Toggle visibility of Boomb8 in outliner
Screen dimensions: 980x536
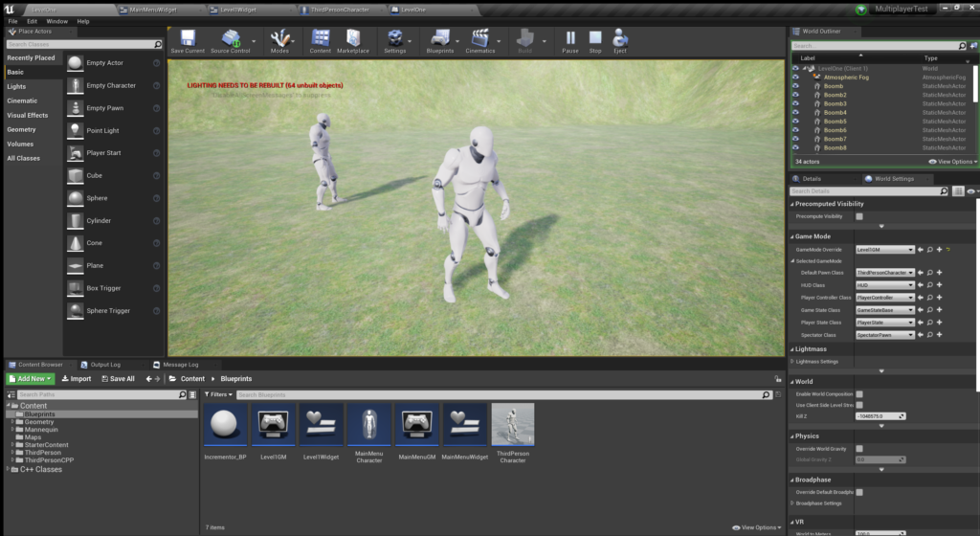click(x=795, y=148)
